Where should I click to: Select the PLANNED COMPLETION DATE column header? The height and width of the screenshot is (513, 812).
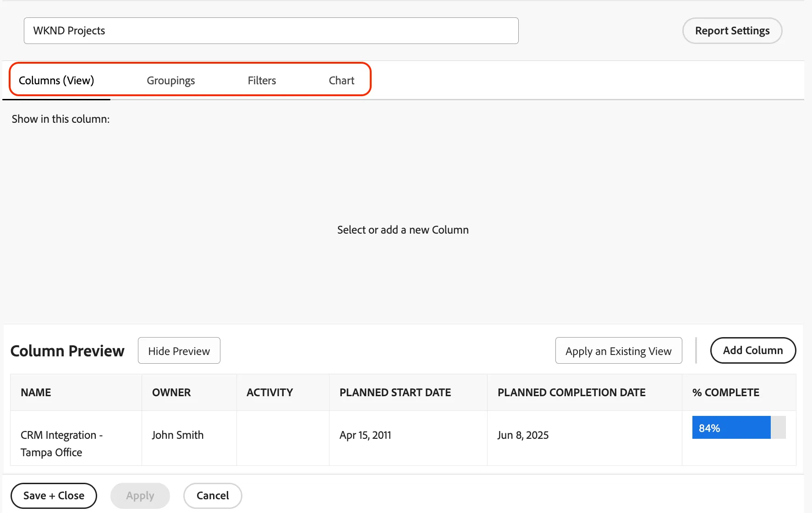click(x=585, y=393)
